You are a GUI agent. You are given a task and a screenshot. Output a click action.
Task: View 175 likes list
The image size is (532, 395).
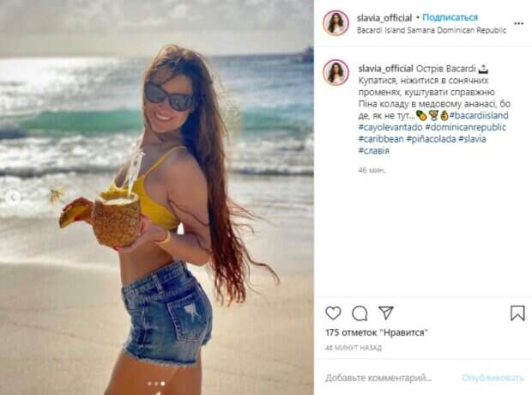click(377, 332)
